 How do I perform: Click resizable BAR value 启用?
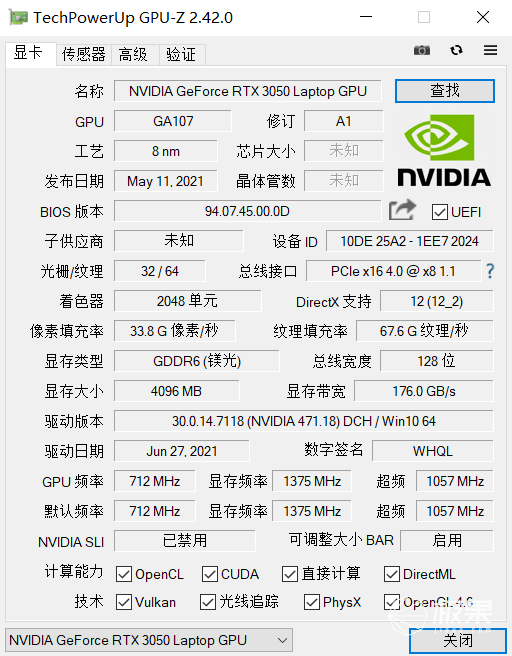tap(447, 541)
